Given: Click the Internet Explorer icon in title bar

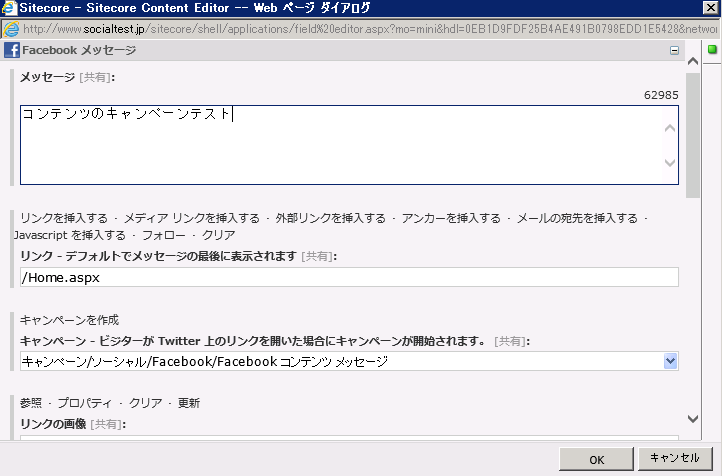Looking at the screenshot, I should pyautogui.click(x=9, y=9).
